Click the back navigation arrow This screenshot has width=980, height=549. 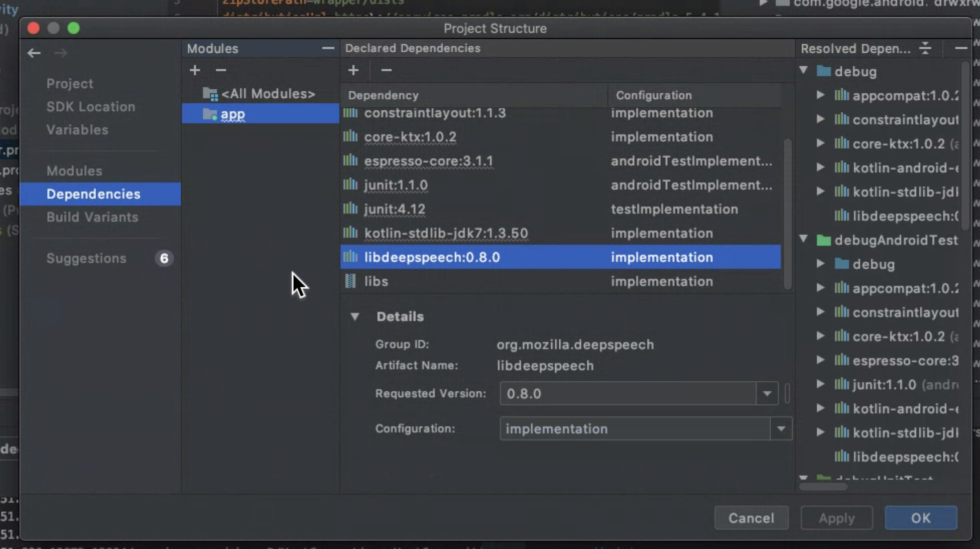[34, 53]
